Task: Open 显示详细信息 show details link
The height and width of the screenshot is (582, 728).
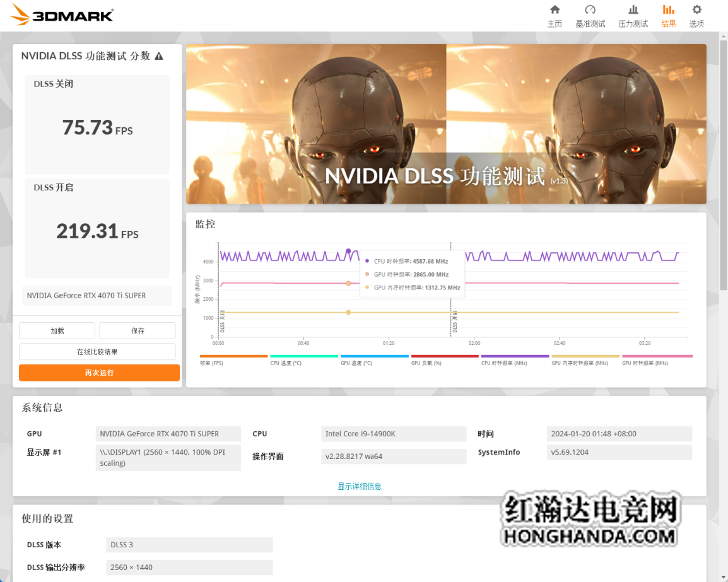Action: coord(360,486)
